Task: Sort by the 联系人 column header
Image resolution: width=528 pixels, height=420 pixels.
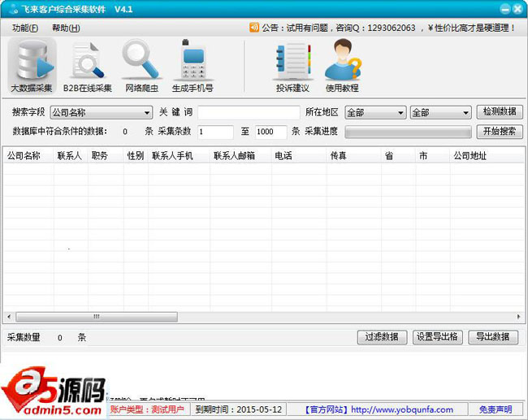Action: 71,156
